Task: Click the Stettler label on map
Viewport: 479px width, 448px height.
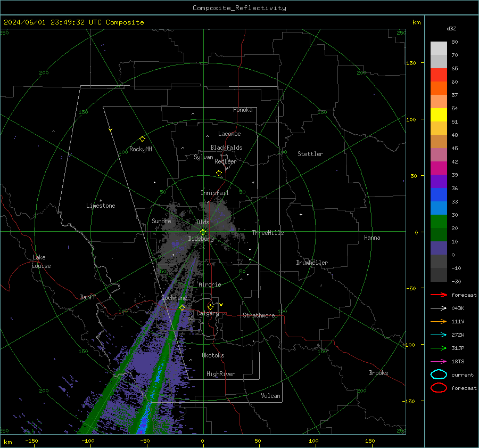Action: (x=310, y=154)
